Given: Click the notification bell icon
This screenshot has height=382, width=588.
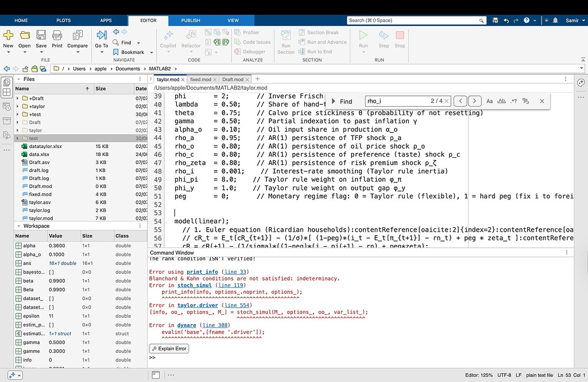Looking at the screenshot, I should pos(555,20).
